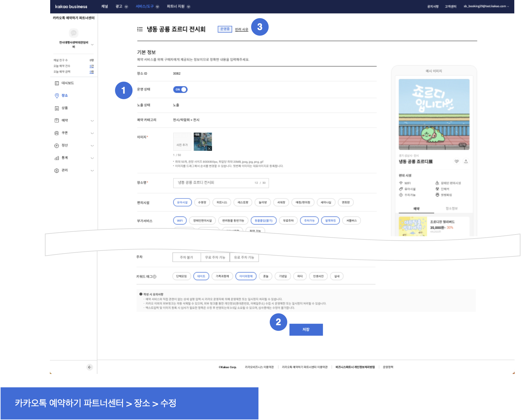Open the channel selector dropdown under profile
The height and width of the screenshot is (420, 521).
pyautogui.click(x=92, y=45)
